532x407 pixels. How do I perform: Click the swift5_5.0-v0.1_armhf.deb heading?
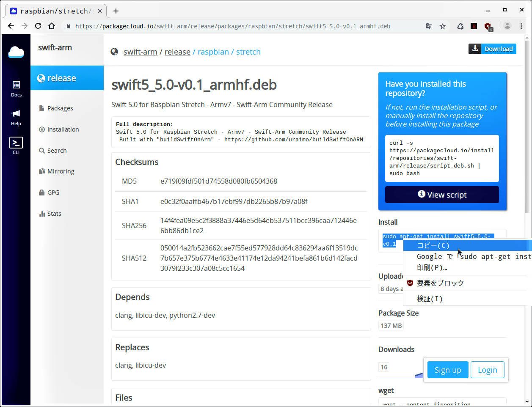pos(194,85)
